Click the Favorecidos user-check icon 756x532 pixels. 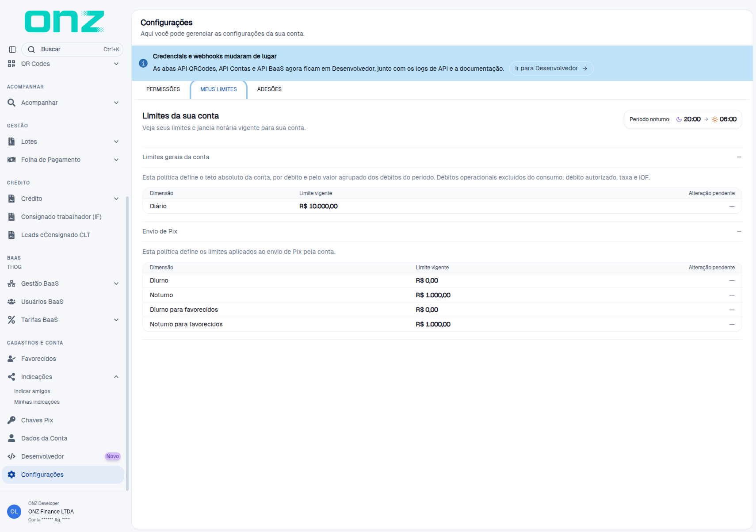pyautogui.click(x=11, y=359)
